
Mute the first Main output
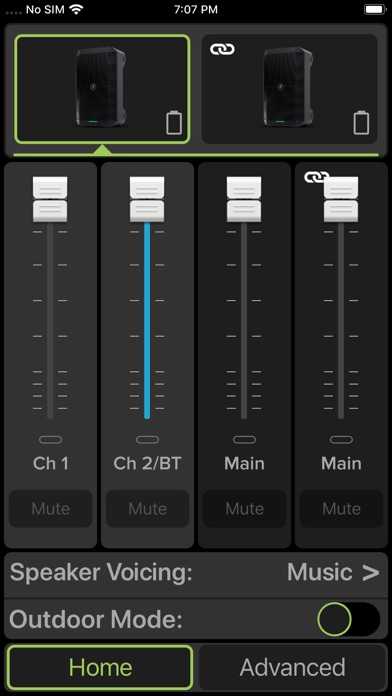[244, 509]
